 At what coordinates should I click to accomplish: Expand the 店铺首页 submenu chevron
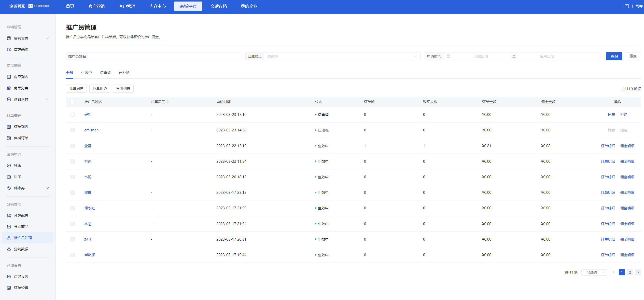point(47,38)
